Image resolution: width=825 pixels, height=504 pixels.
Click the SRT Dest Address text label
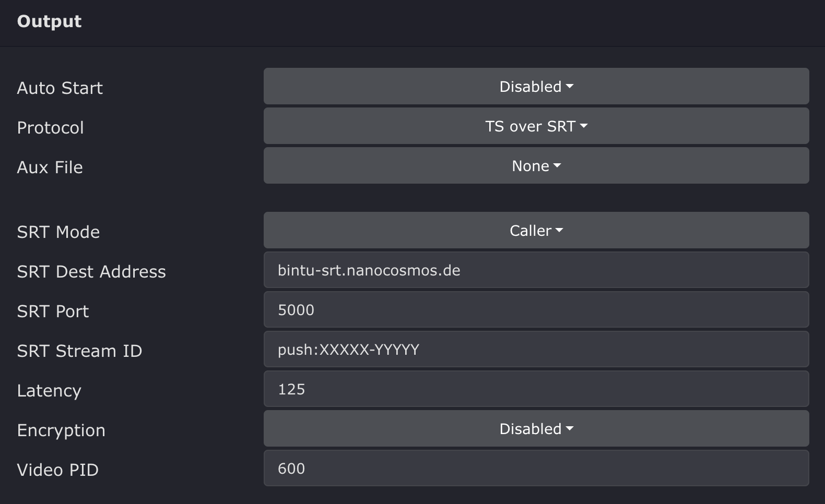coord(91,272)
